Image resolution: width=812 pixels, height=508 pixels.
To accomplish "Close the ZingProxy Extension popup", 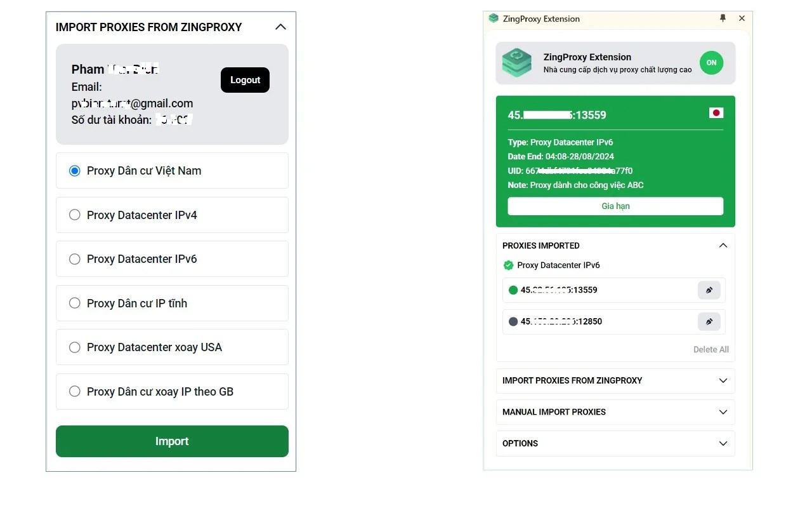I will 742,18.
